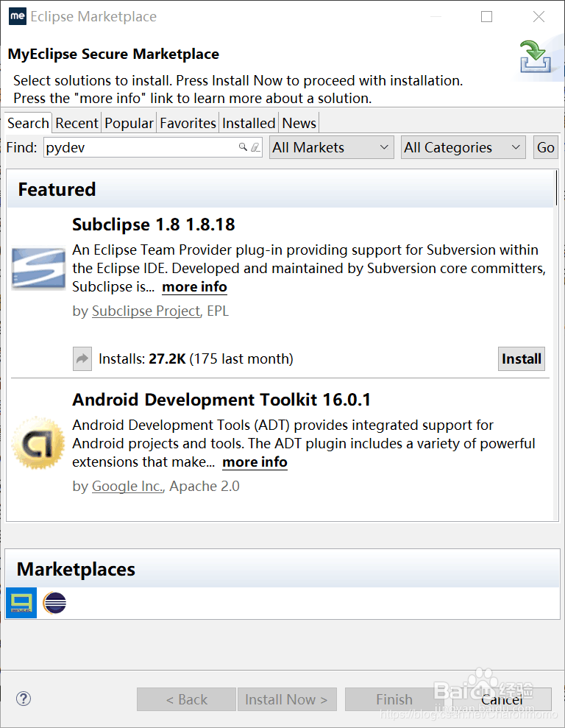Select the MyEclipse marketplace icon
The width and height of the screenshot is (565, 728).
pyautogui.click(x=21, y=603)
